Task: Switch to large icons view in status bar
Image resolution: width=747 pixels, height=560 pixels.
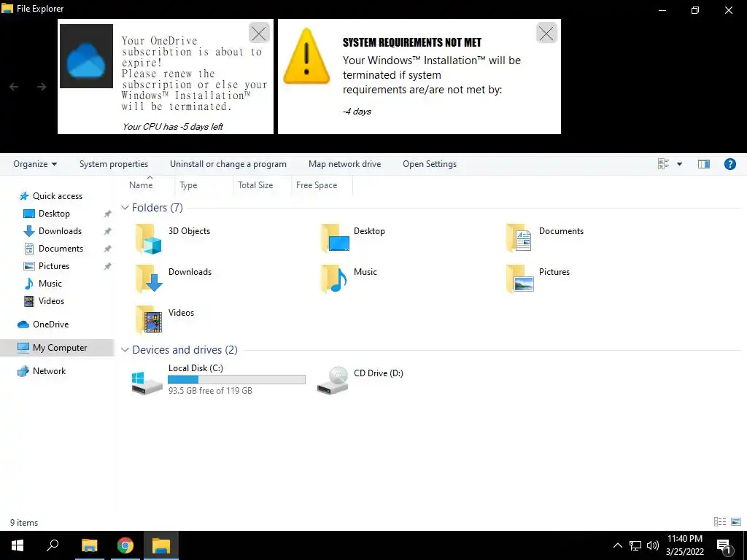Action: 736,522
